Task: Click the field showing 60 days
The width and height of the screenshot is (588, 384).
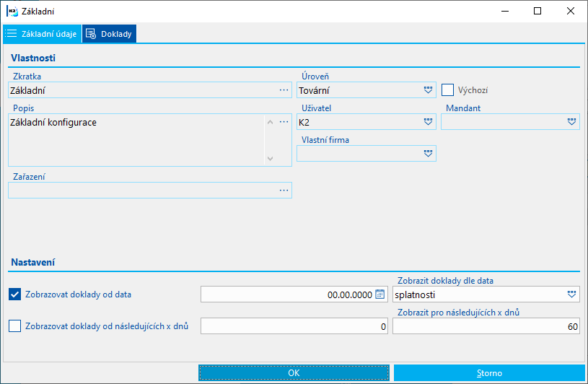Action: [x=486, y=326]
